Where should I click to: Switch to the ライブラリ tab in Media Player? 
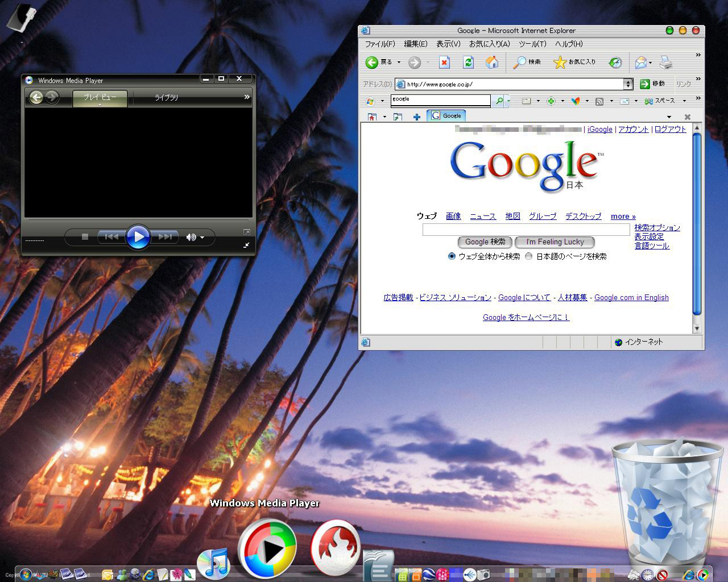166,98
